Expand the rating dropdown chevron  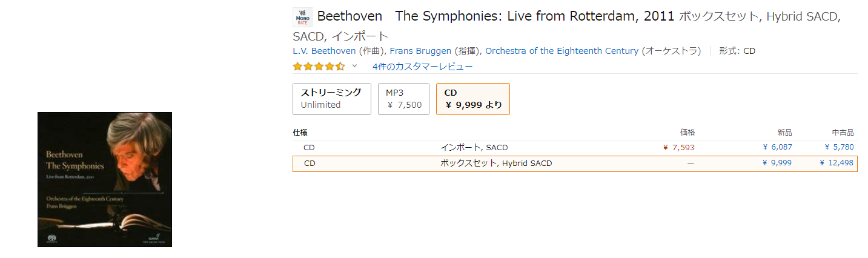pyautogui.click(x=355, y=66)
